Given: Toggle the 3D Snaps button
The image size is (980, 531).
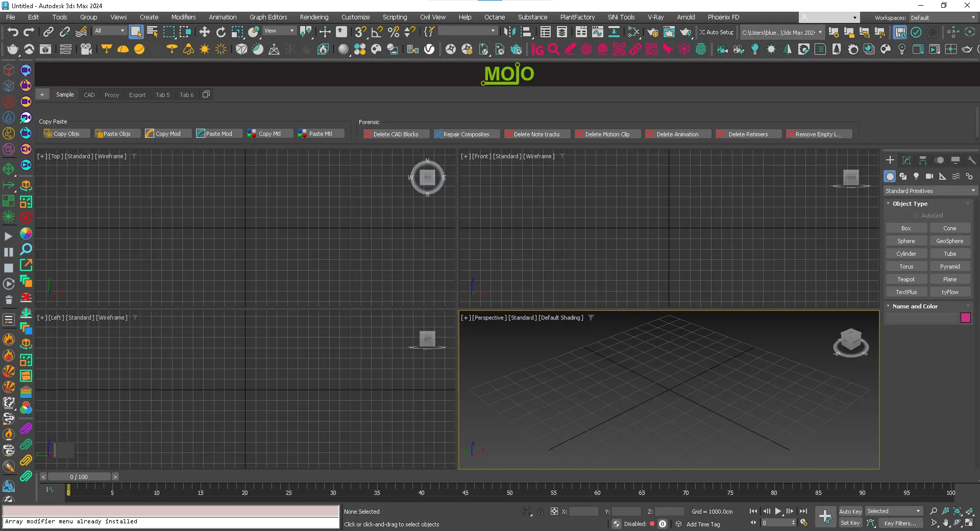Looking at the screenshot, I should [361, 32].
